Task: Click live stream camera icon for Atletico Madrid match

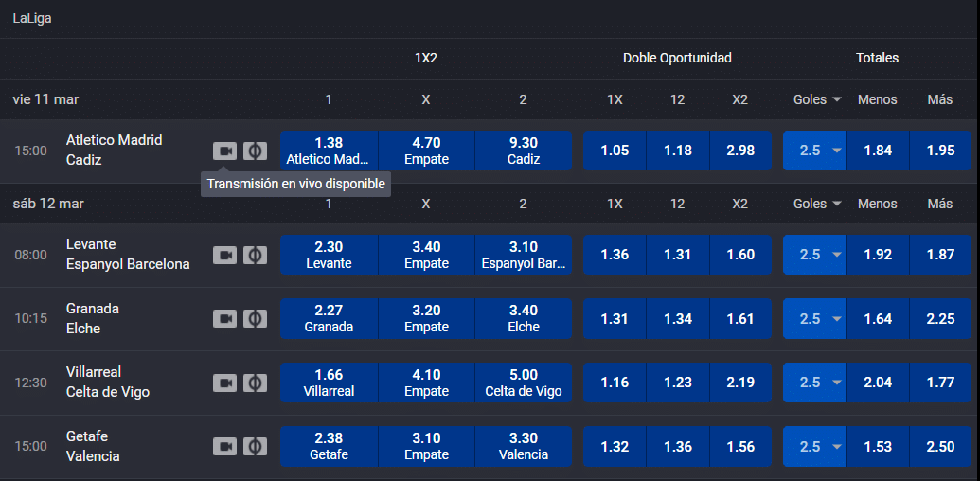Action: pos(224,151)
